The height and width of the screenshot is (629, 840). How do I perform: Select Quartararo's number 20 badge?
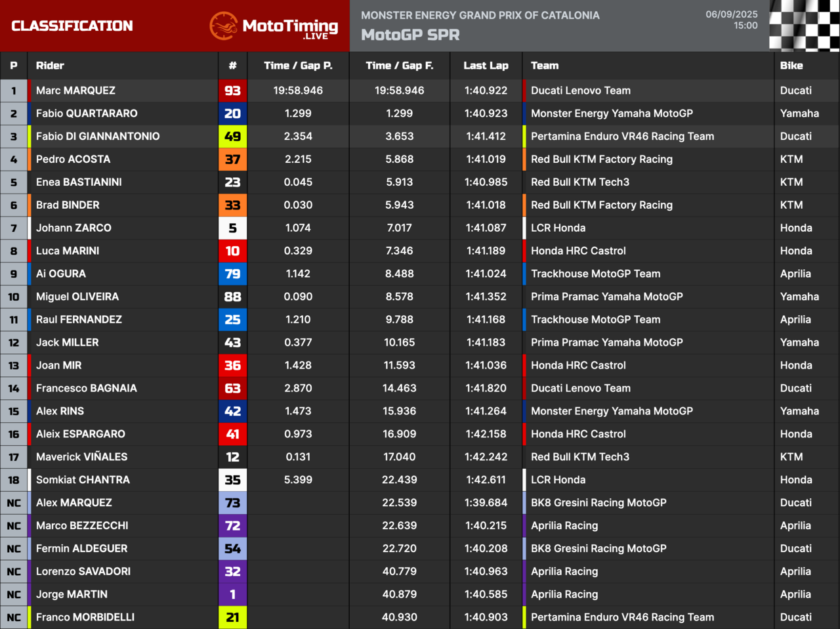[x=233, y=114]
